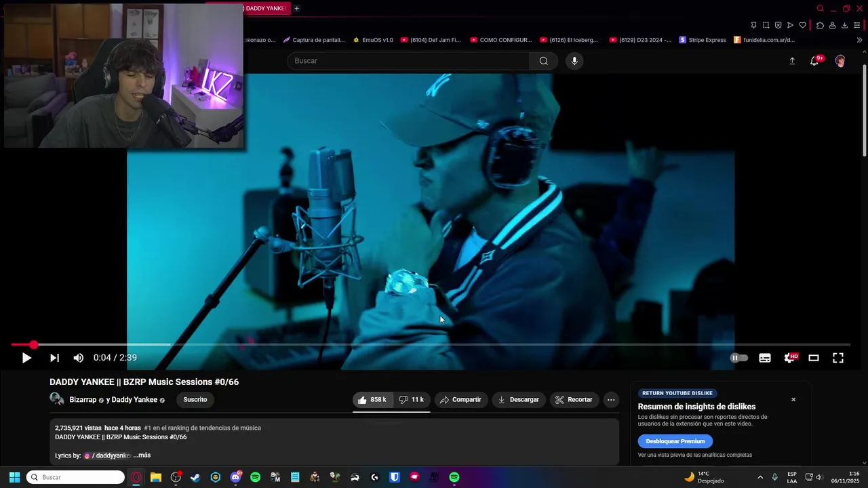Open the browser extensions cube icon
Screen dimensions: 868x488
click(x=820, y=25)
